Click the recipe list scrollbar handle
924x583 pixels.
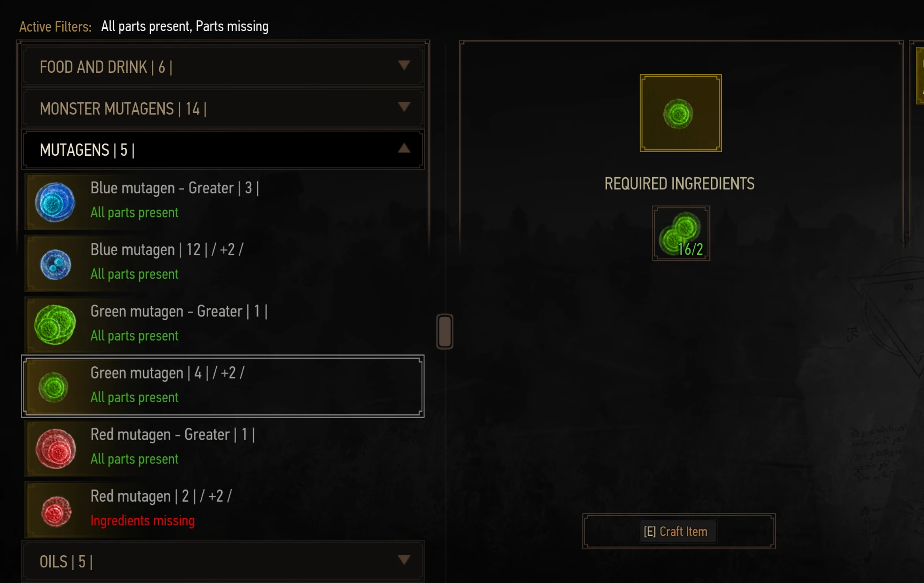pyautogui.click(x=445, y=331)
